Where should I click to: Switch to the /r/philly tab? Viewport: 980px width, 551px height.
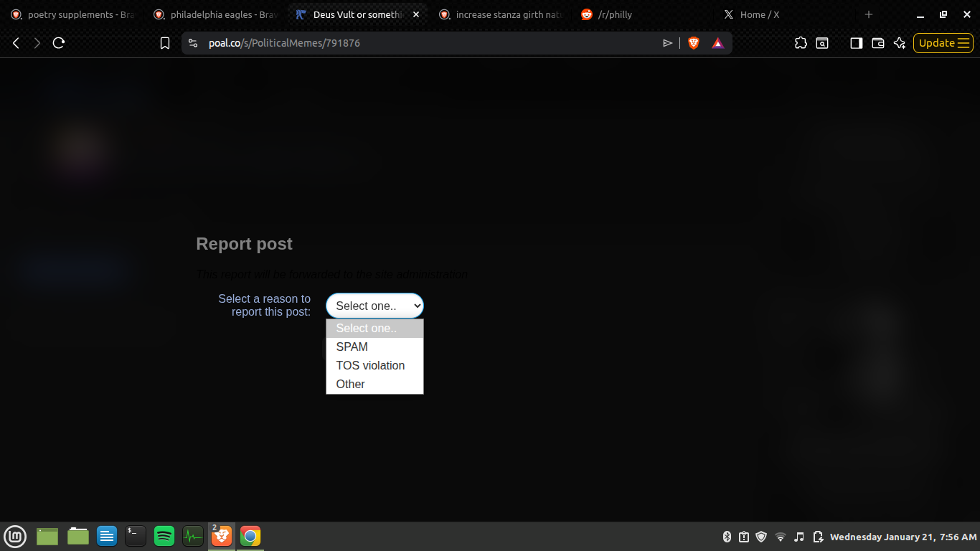click(x=615, y=14)
